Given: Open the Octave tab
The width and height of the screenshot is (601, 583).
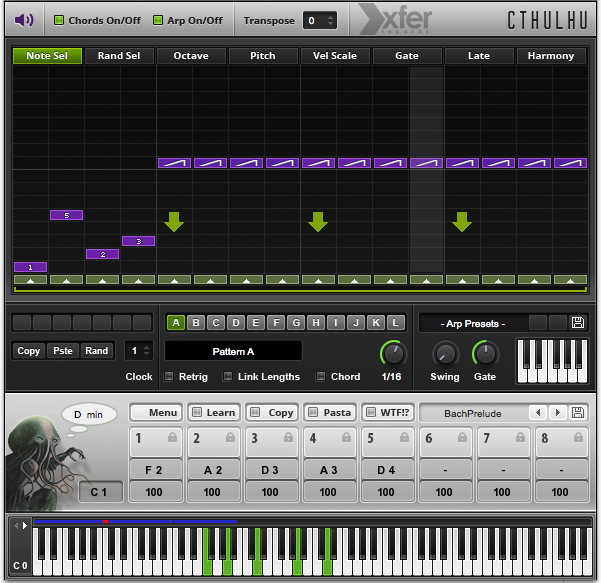Looking at the screenshot, I should (191, 56).
